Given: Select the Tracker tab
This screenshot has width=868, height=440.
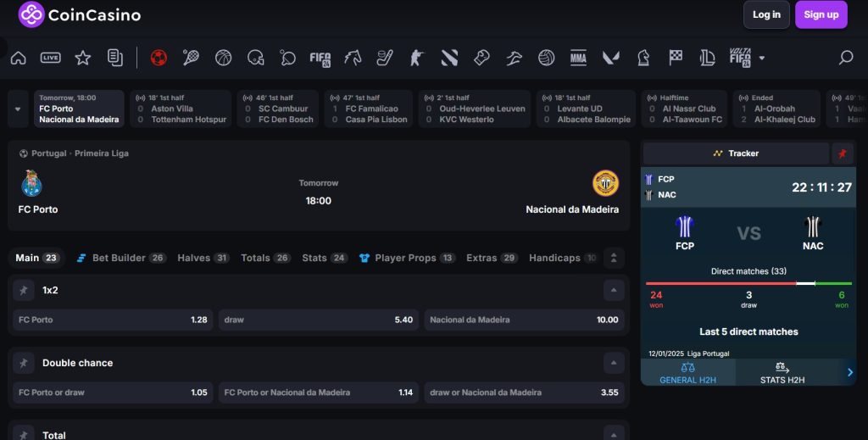Looking at the screenshot, I should click(x=736, y=153).
